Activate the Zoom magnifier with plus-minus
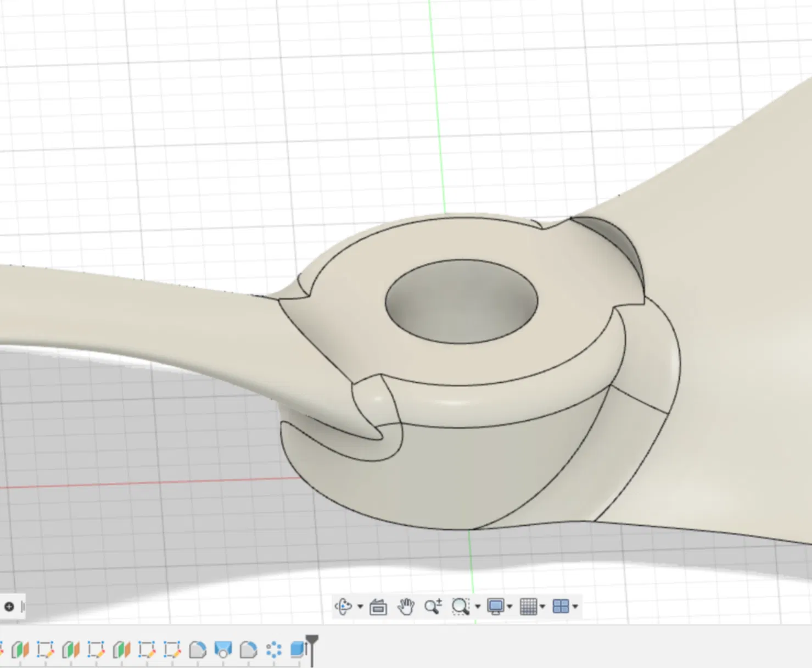This screenshot has height=668, width=812. pyautogui.click(x=433, y=606)
